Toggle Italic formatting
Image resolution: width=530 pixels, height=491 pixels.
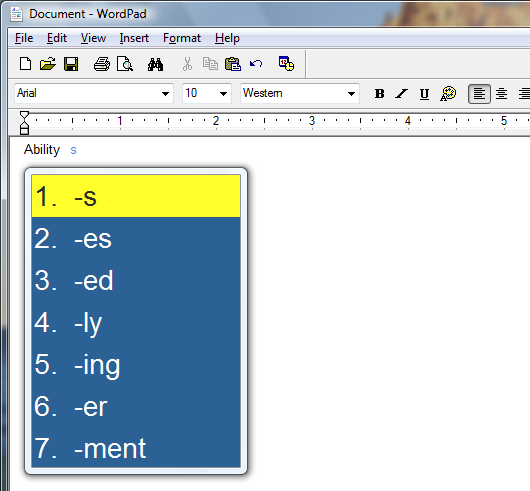click(x=402, y=94)
